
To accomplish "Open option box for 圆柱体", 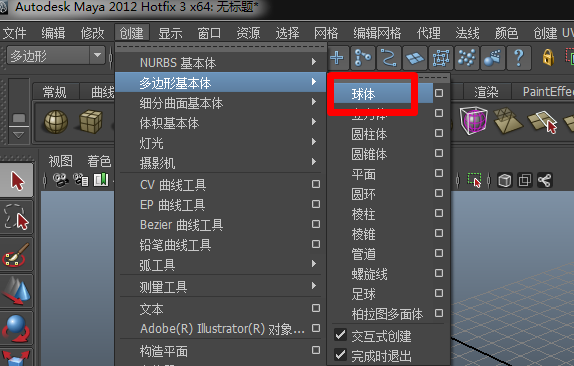I will 439,133.
